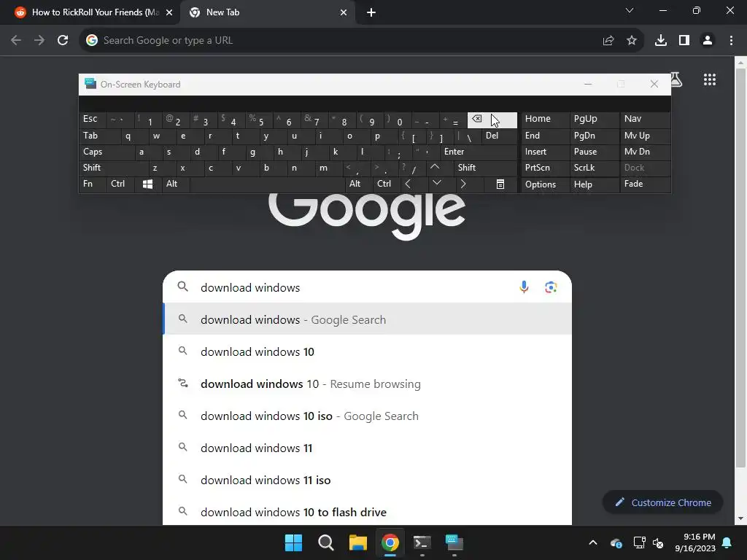Open the Windows Start button
The width and height of the screenshot is (747, 560).
[x=293, y=542]
